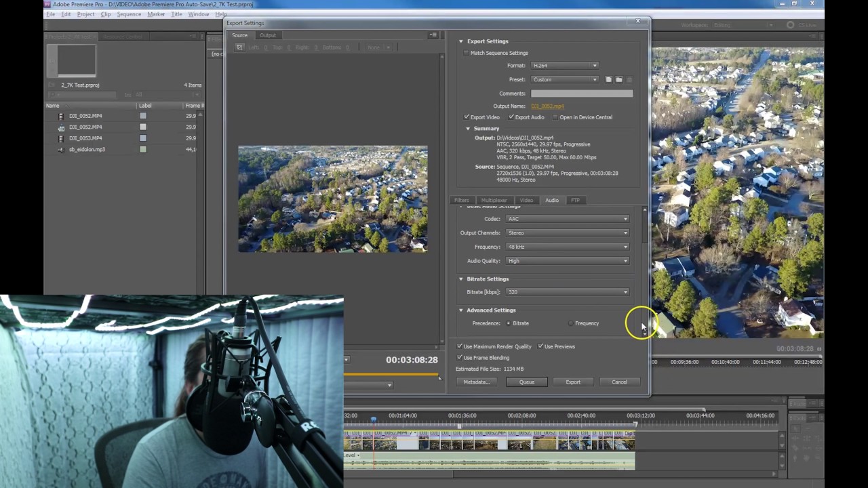
Task: Click the Save Preset icon
Action: coord(608,79)
